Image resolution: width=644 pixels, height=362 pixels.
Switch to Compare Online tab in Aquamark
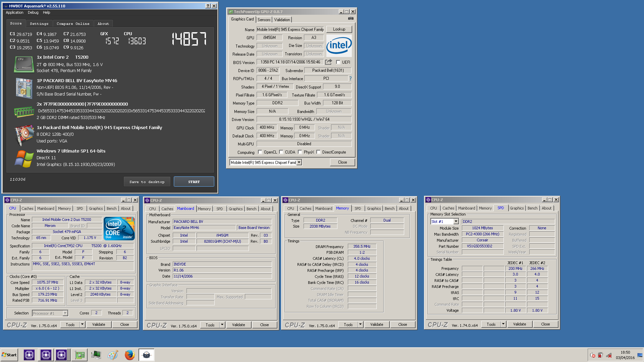[x=73, y=24]
